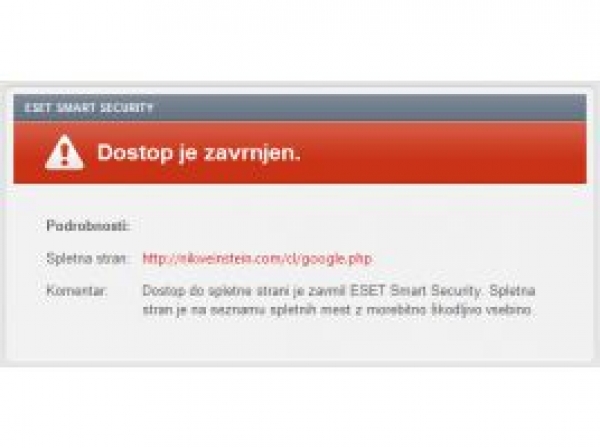Click 'google.php' at the end of the URL

point(336,259)
